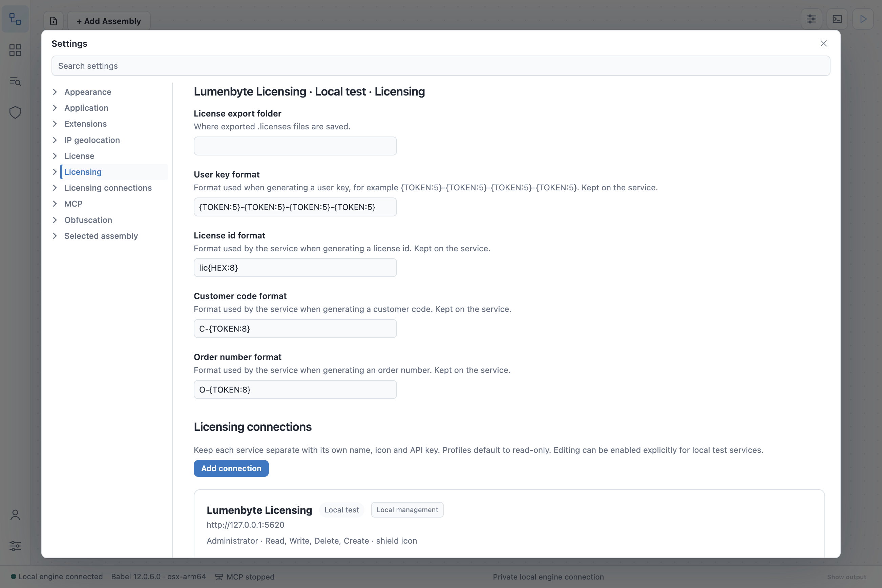Screen dimensions: 882x588
Task: Open the workflow diagram sidebar icon
Action: 15,19
